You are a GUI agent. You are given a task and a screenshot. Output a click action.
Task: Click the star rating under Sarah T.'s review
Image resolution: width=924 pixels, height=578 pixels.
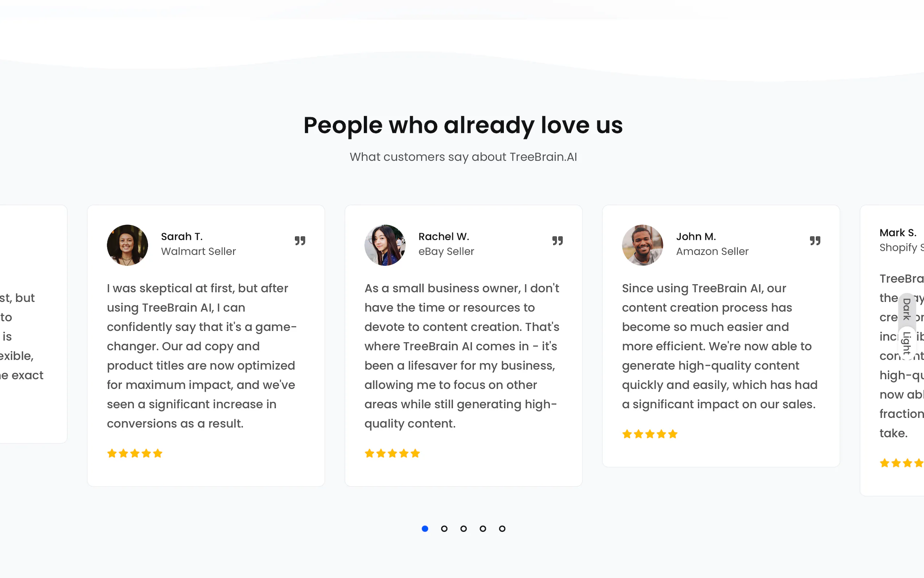(135, 454)
